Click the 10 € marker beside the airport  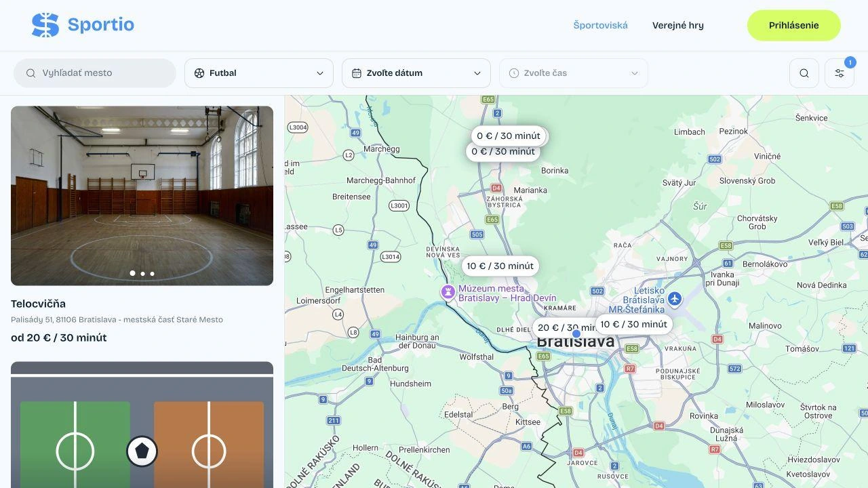[x=634, y=325]
